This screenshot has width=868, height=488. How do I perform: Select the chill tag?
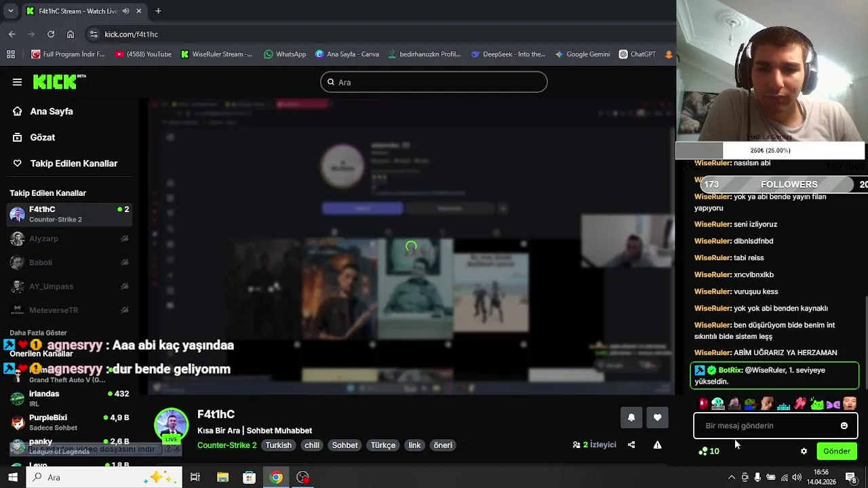click(312, 445)
